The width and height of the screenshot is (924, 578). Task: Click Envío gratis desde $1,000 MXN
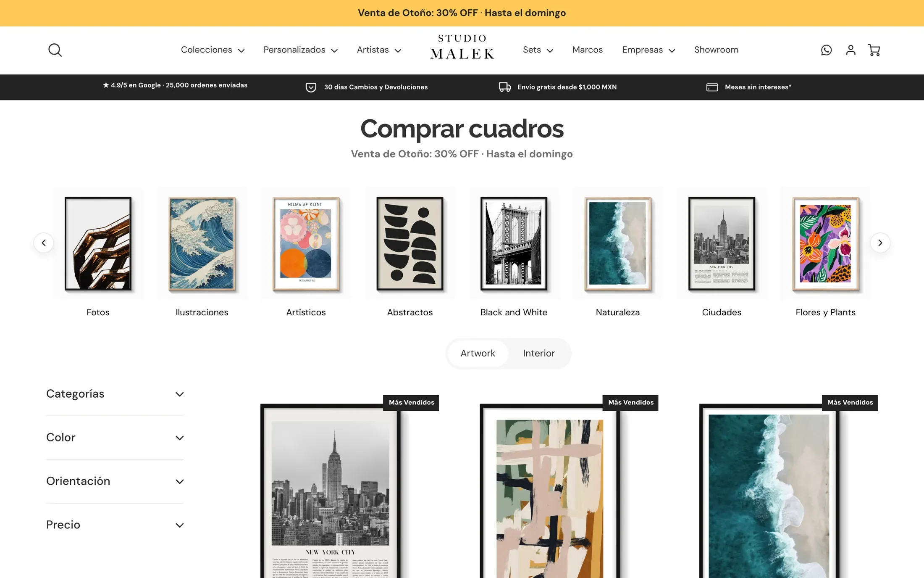coord(567,87)
